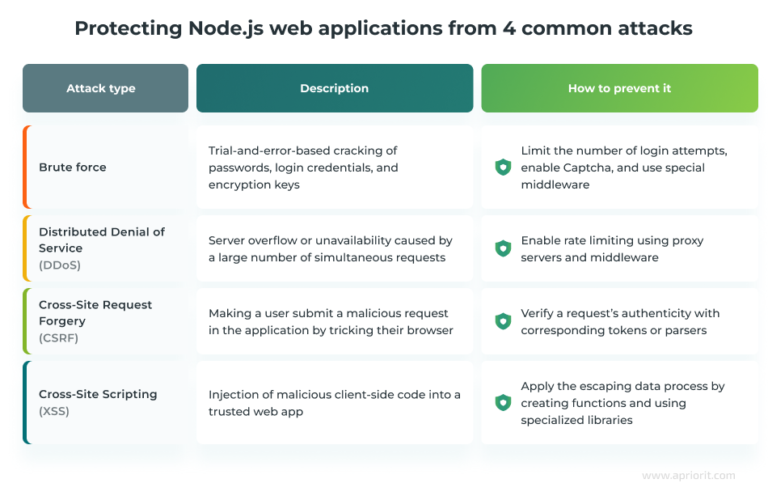Click the shield icon beside DDoS rate limiting
This screenshot has height=496, width=768.
click(x=503, y=248)
